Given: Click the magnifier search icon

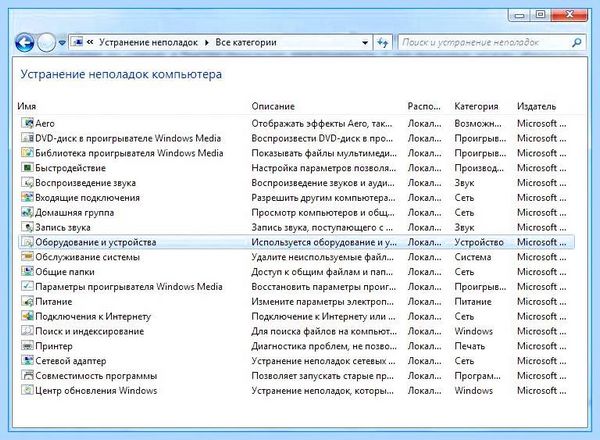Looking at the screenshot, I should [576, 42].
